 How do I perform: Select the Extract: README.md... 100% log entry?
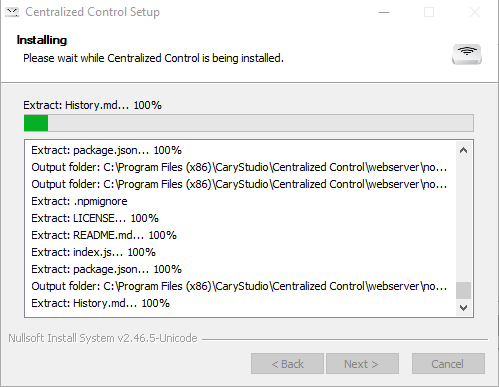104,235
